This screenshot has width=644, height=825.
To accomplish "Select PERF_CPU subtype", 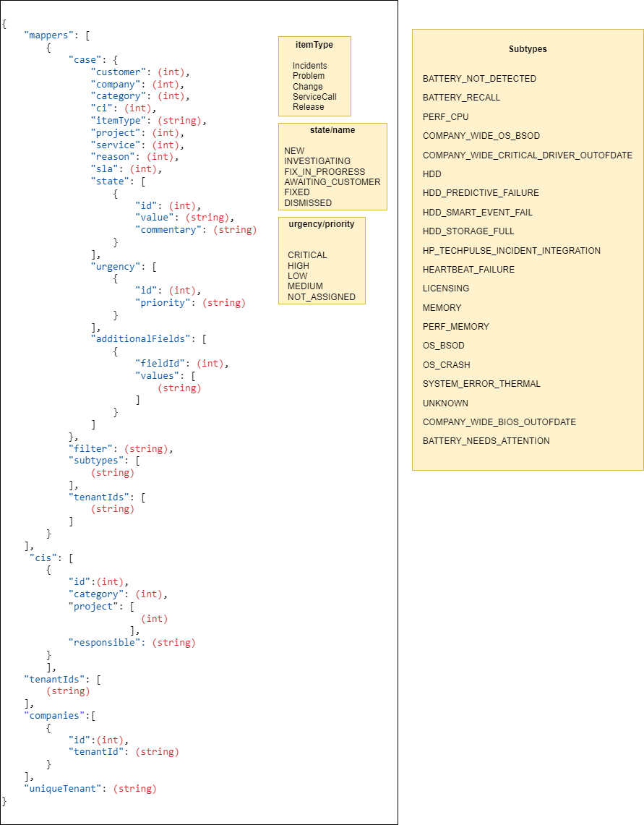I will click(446, 117).
